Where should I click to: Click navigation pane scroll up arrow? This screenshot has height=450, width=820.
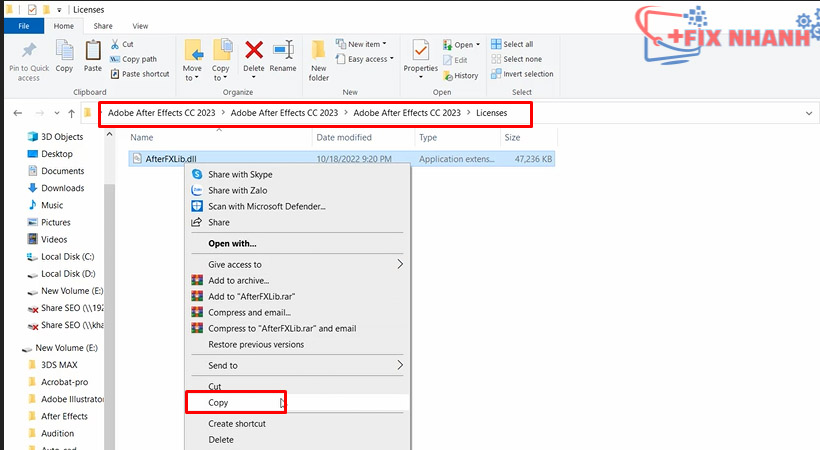[109, 134]
